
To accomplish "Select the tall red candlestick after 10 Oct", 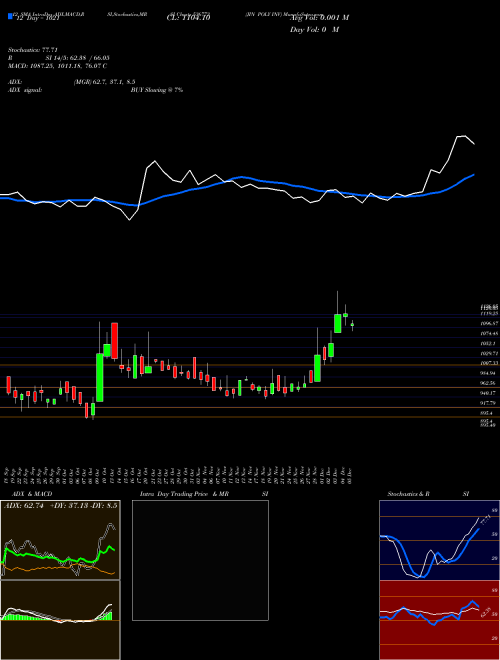I will pos(114,341).
